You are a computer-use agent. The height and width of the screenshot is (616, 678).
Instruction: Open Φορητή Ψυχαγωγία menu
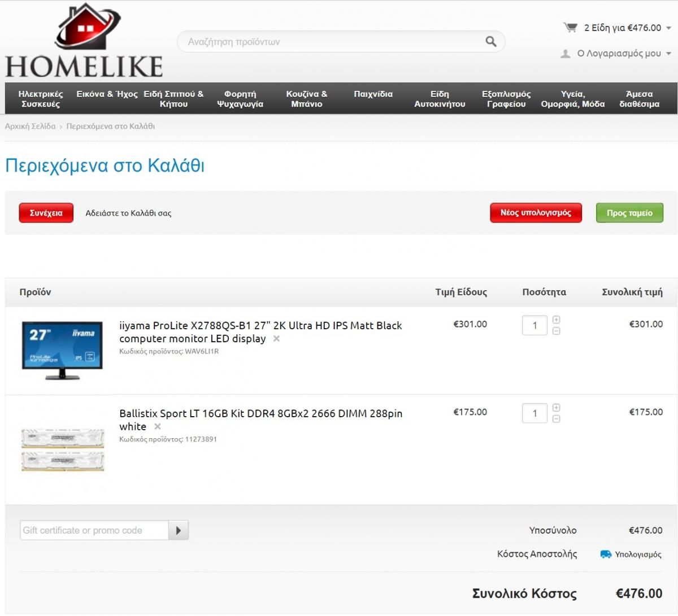pyautogui.click(x=240, y=99)
